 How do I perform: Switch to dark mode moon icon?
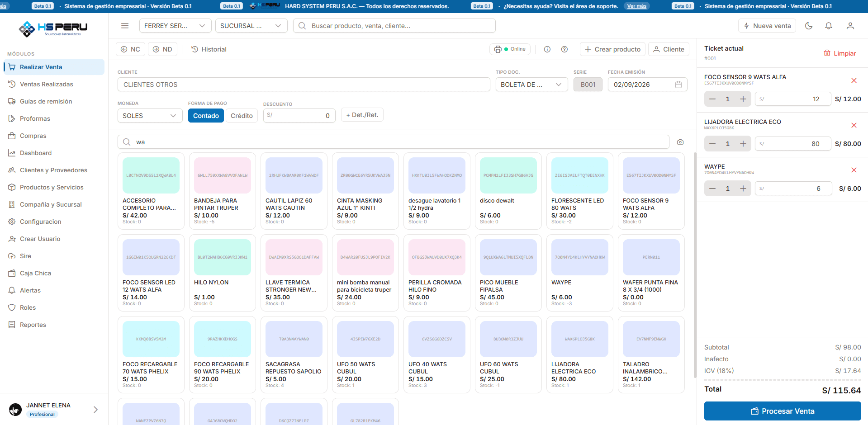[x=809, y=26]
